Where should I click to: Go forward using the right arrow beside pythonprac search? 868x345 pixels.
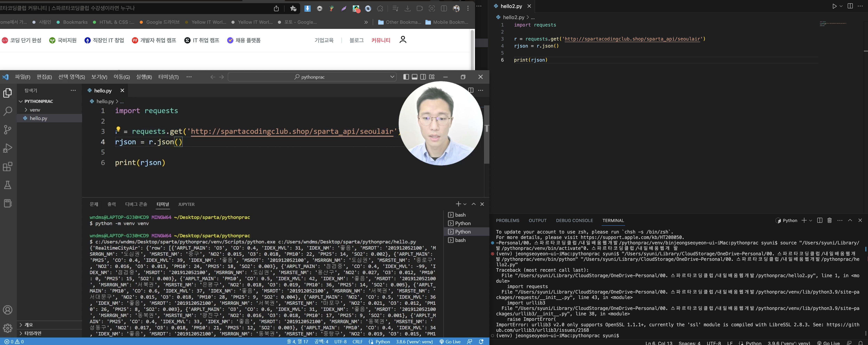pyautogui.click(x=221, y=77)
